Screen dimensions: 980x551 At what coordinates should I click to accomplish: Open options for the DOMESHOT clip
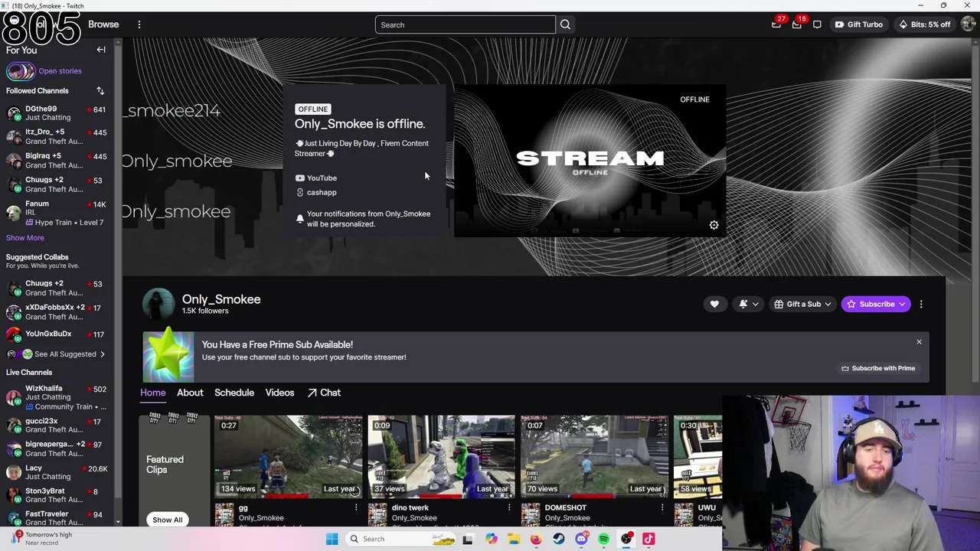pos(662,508)
